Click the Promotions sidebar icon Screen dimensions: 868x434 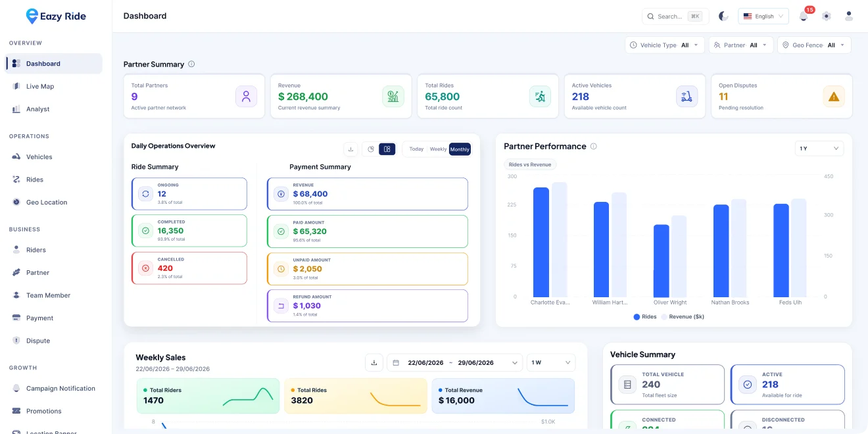coord(16,411)
